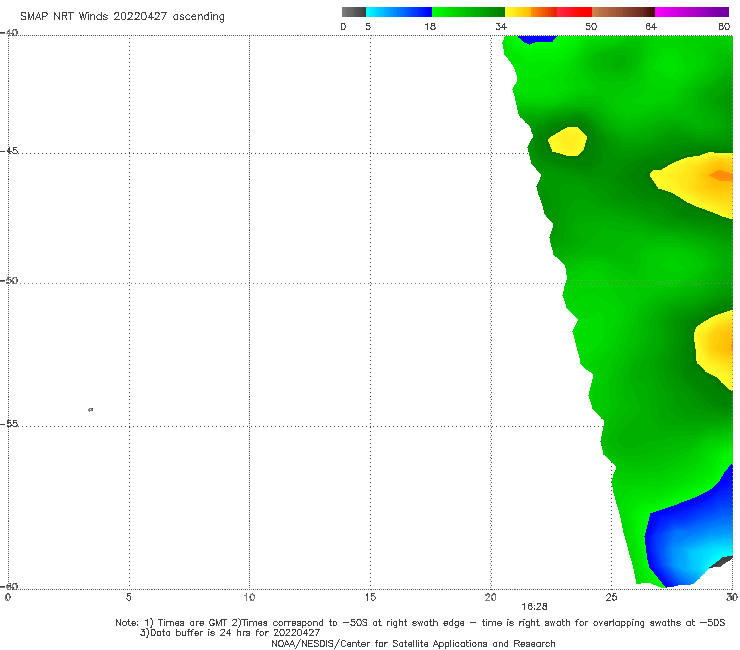
Task: Click the latitude axis label "-40"
Action: coord(9,33)
